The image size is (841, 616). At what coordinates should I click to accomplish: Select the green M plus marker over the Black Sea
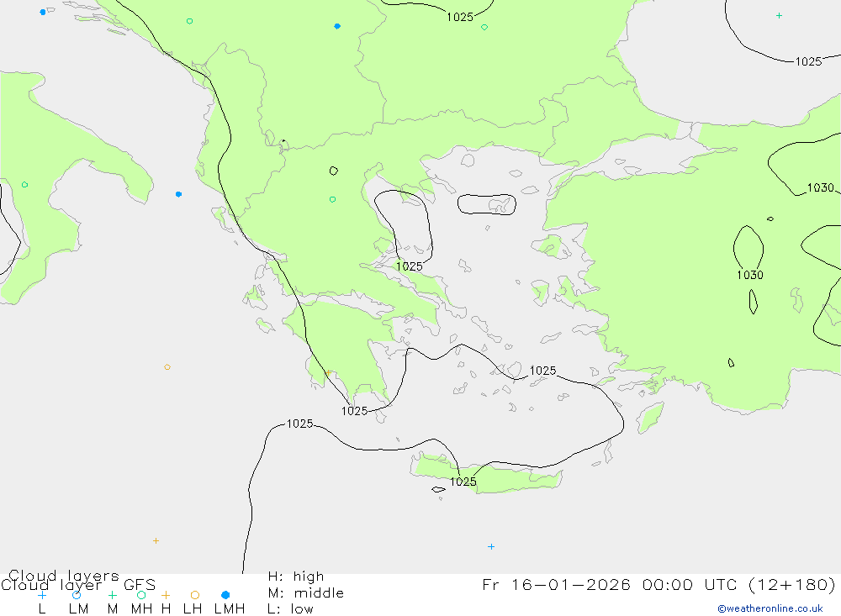779,16
